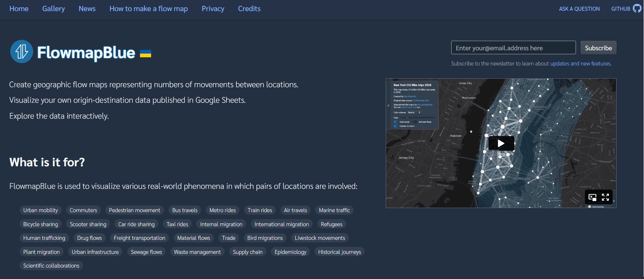
Task: Click the Internal migration tag
Action: click(x=221, y=224)
